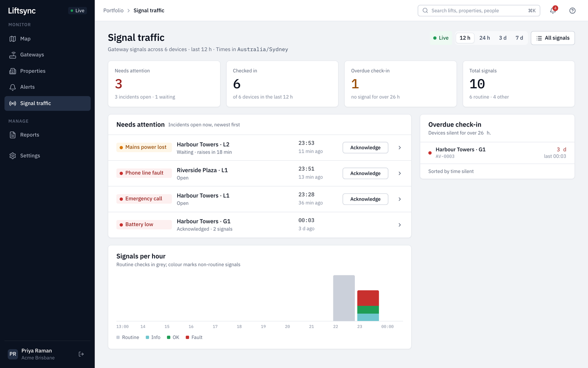The height and width of the screenshot is (368, 588).
Task: Expand the Emergency call incident chevron
Action: pos(399,199)
